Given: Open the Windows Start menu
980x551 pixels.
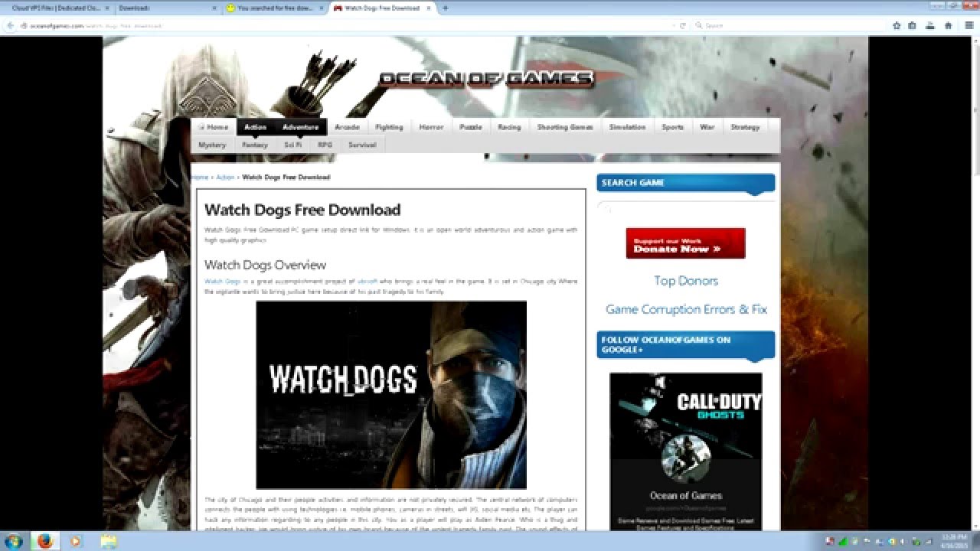Looking at the screenshot, I should point(13,541).
